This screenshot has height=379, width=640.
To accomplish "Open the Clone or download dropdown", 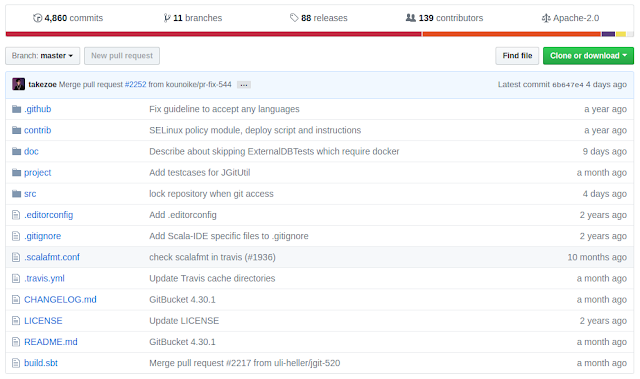I will [588, 56].
